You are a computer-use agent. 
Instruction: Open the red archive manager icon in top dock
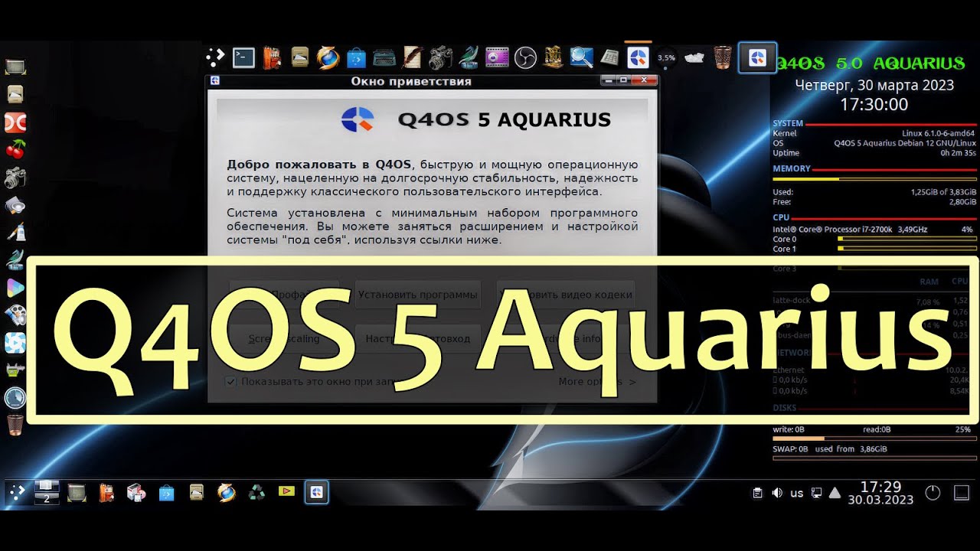273,57
